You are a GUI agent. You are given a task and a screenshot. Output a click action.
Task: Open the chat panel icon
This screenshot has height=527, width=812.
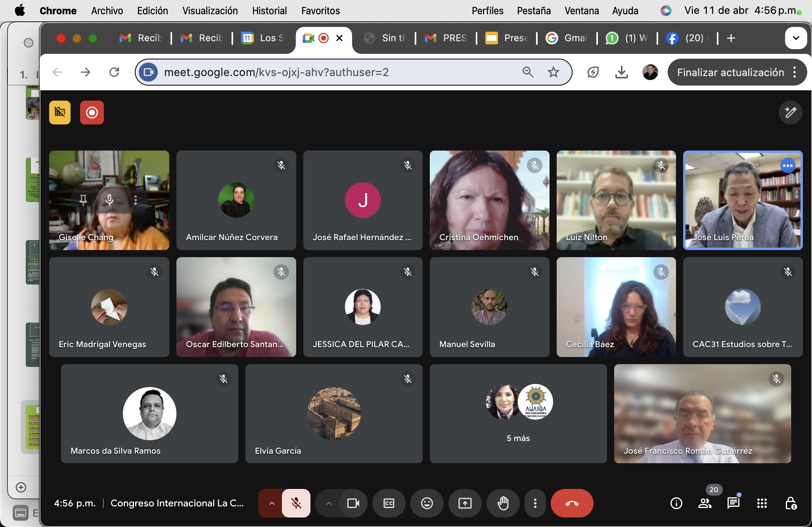[x=733, y=503]
